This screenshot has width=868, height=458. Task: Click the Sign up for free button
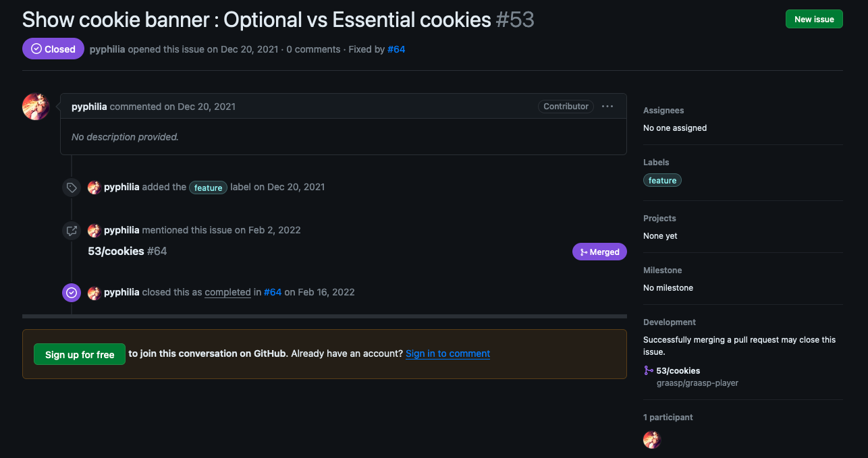coord(80,354)
